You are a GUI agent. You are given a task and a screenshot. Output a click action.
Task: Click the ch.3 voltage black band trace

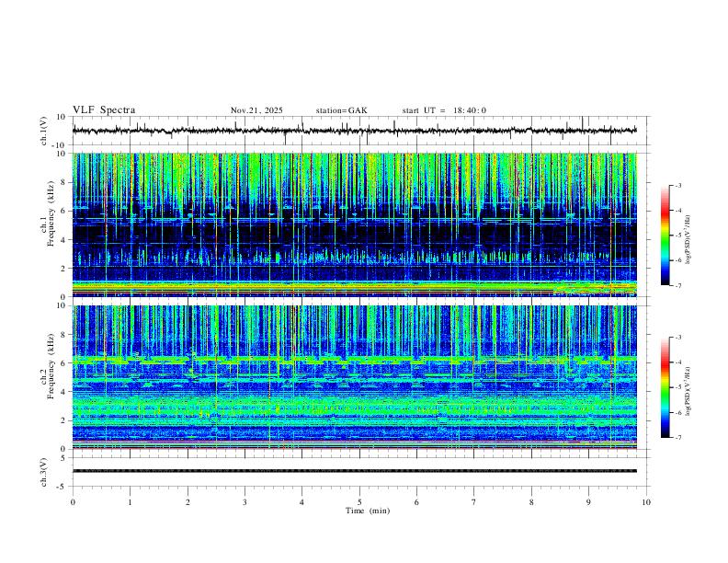click(355, 471)
